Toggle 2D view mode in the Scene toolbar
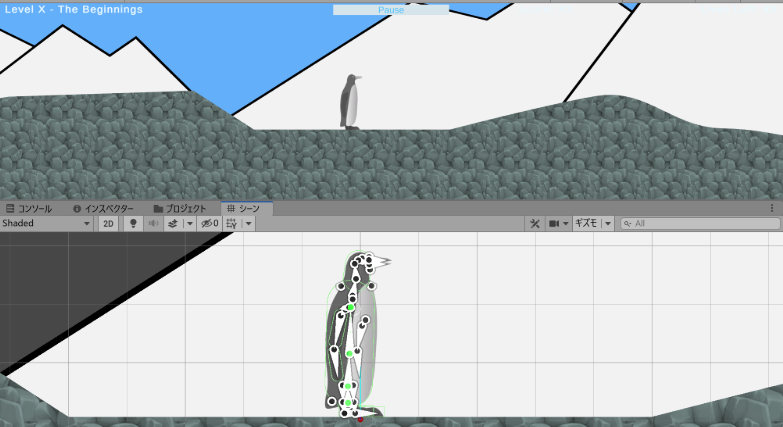 (x=108, y=223)
